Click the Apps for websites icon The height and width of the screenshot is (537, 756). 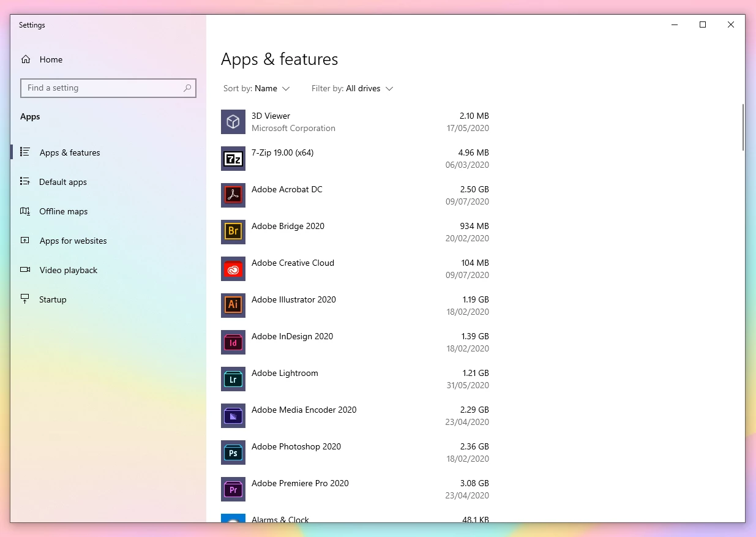pyautogui.click(x=25, y=240)
